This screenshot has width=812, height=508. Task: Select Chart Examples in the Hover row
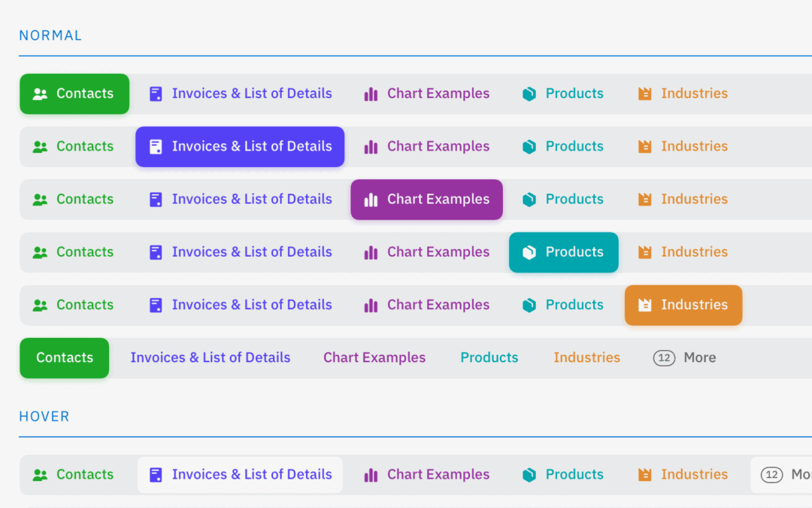pyautogui.click(x=438, y=475)
